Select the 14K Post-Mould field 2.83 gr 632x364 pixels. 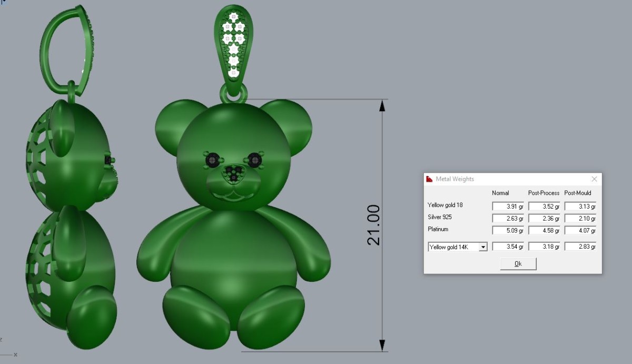tap(580, 247)
